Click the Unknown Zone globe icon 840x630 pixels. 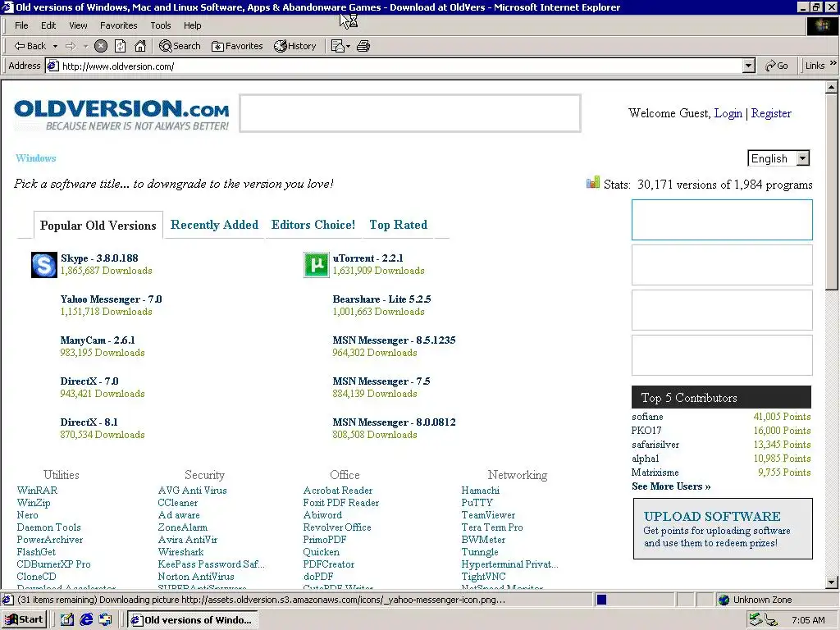tap(724, 600)
